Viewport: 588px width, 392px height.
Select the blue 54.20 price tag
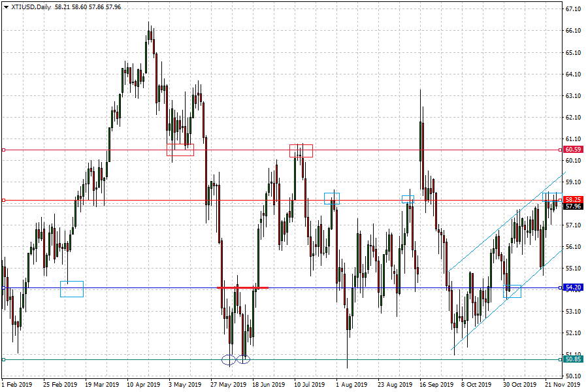click(573, 287)
